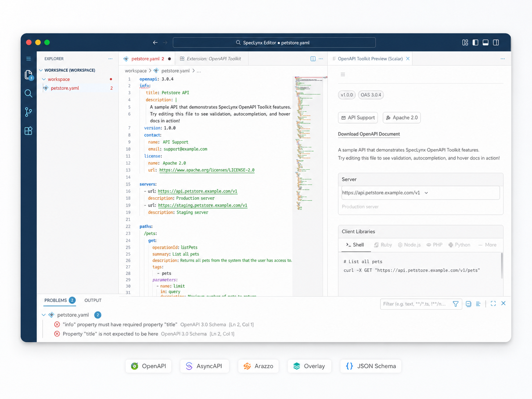Image resolution: width=532 pixels, height=399 pixels.
Task: Customize layout icon in title bar
Action: click(465, 43)
